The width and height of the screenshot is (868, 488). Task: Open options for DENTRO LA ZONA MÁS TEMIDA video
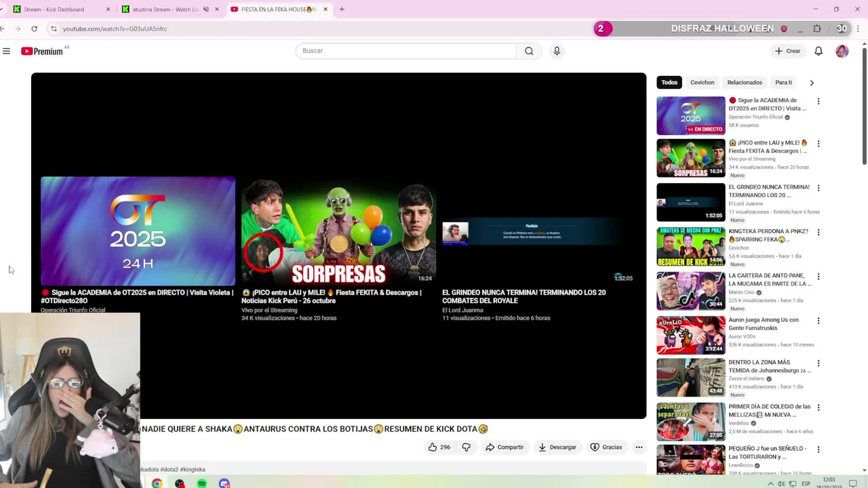point(818,363)
